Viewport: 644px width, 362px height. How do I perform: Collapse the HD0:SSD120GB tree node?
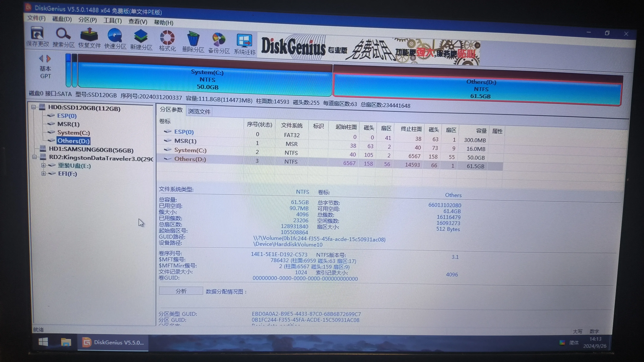click(x=33, y=107)
